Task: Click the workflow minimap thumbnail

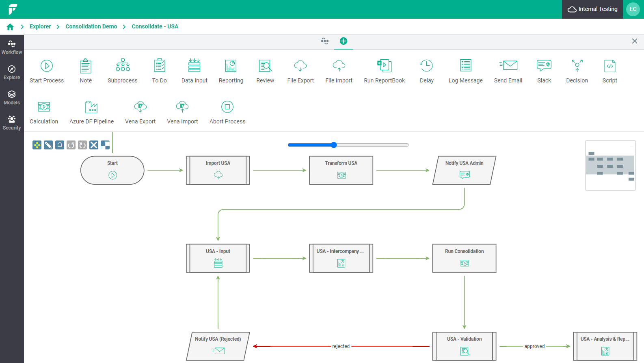Action: pyautogui.click(x=610, y=165)
